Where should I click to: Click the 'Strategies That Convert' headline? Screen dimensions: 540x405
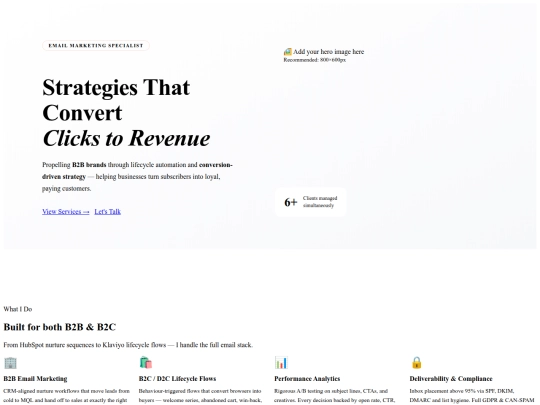[116, 100]
